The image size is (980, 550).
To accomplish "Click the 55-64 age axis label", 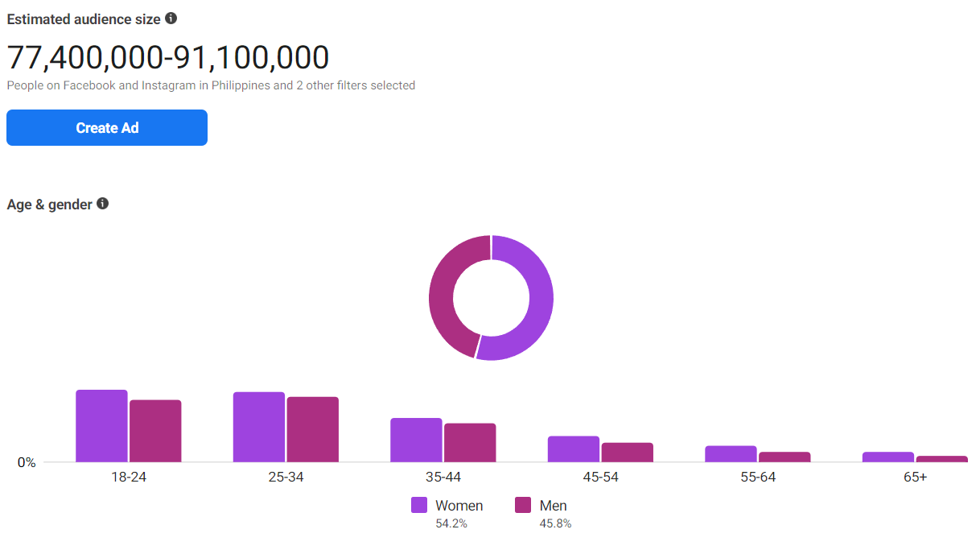I will 758,477.
